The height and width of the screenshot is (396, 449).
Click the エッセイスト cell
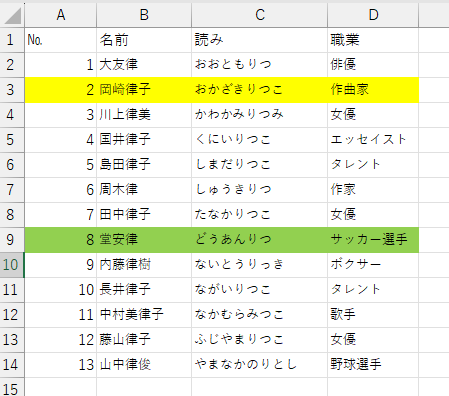tap(373, 140)
